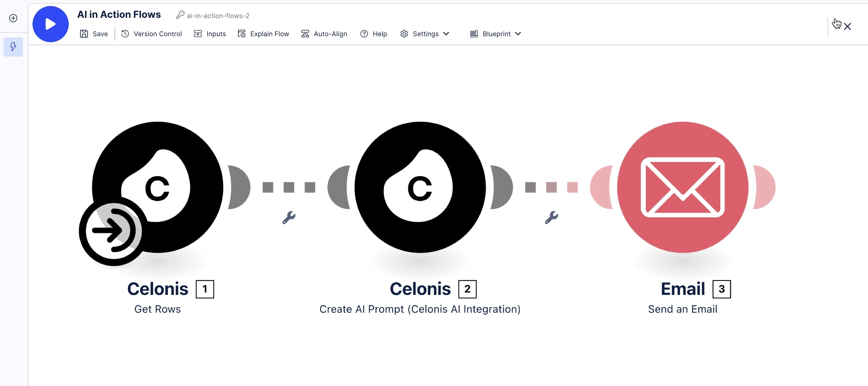
Task: Open Version Control
Action: pyautogui.click(x=151, y=34)
